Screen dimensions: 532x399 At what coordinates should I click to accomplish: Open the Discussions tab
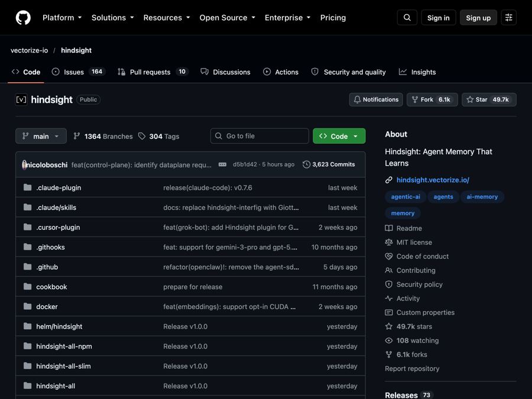click(225, 72)
